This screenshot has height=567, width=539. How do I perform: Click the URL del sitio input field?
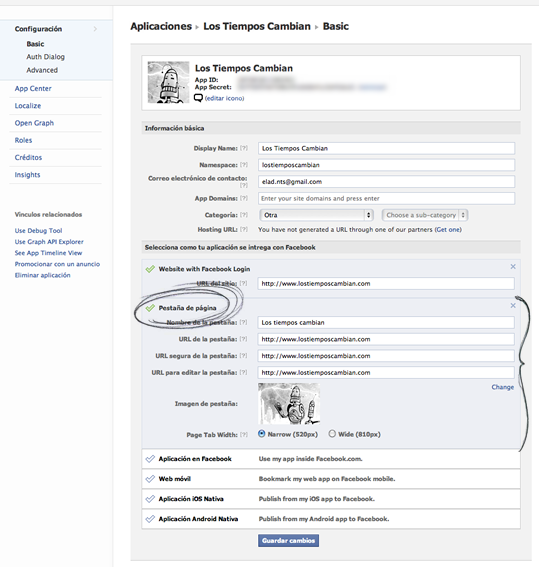386,284
